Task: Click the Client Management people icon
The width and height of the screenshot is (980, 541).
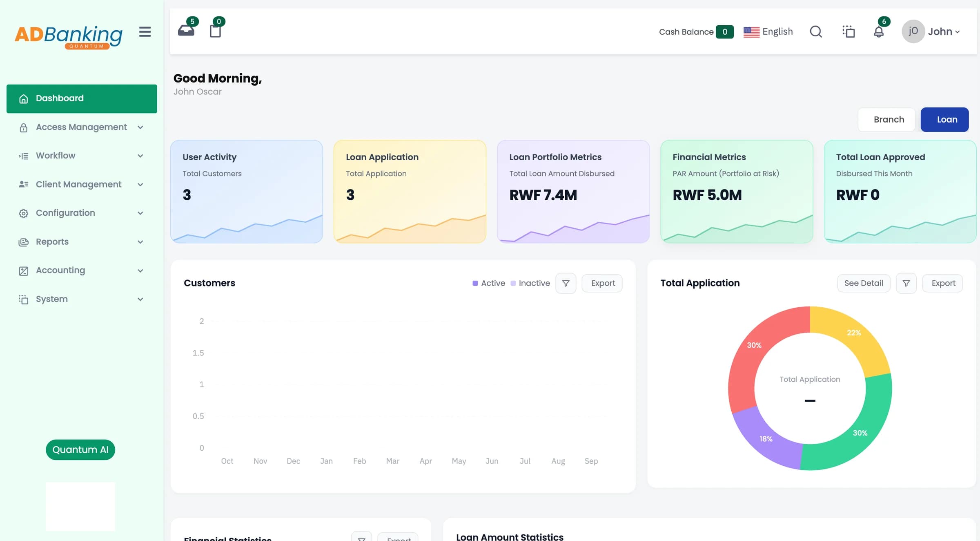Action: click(24, 185)
